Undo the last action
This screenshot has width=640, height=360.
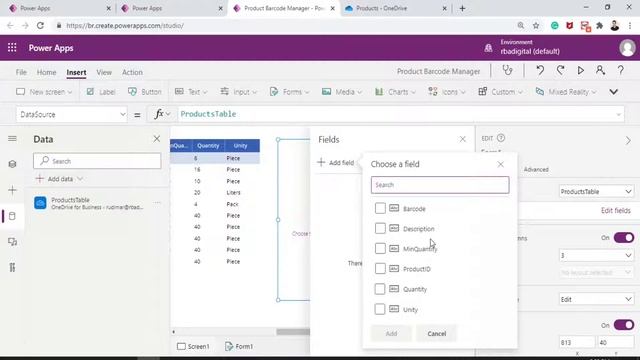point(540,71)
